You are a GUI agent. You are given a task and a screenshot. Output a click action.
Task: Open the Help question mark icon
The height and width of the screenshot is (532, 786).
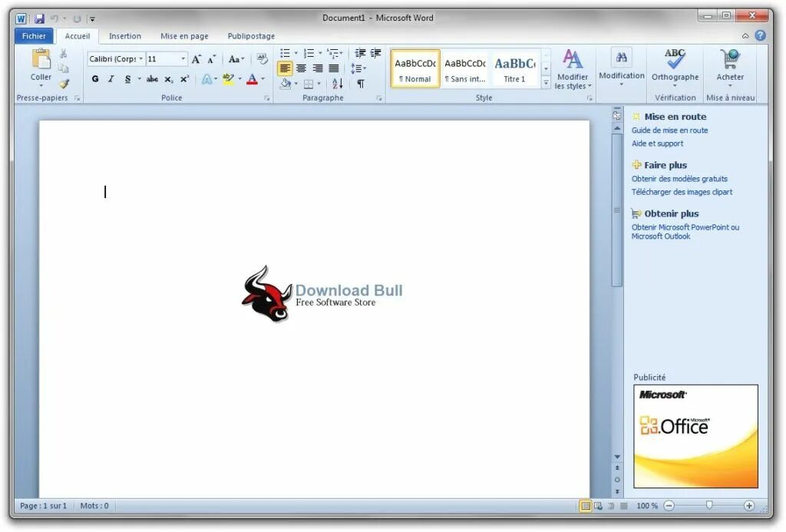pyautogui.click(x=761, y=35)
